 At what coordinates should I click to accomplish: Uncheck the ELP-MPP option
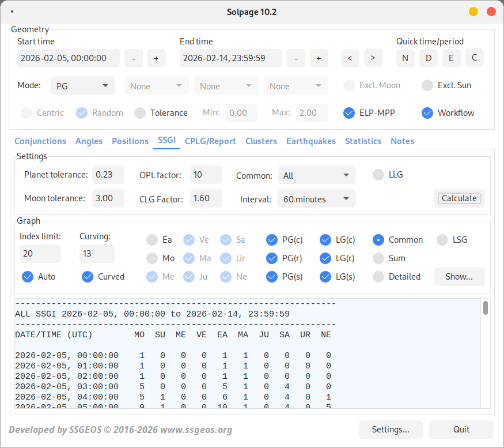tap(349, 113)
